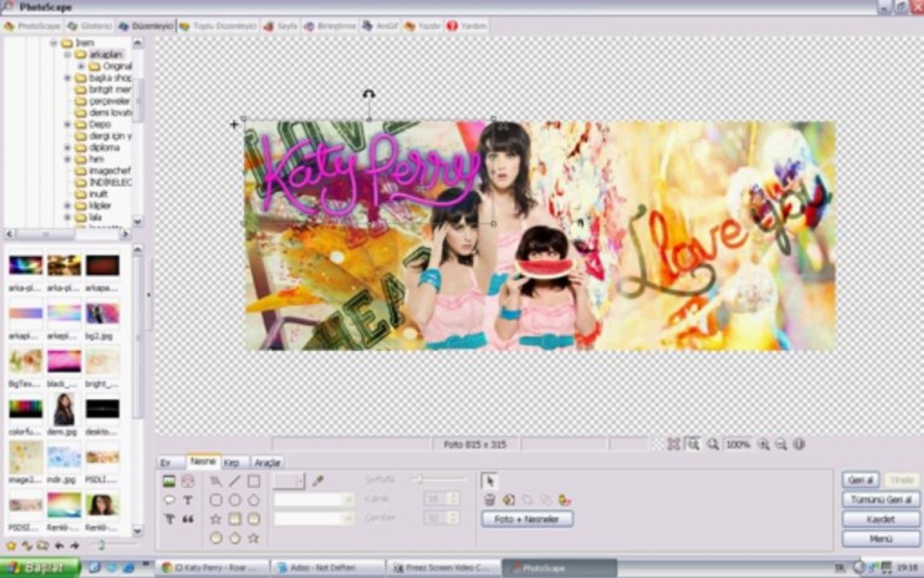
Task: Select the filled rounded box tool
Action: [253, 519]
